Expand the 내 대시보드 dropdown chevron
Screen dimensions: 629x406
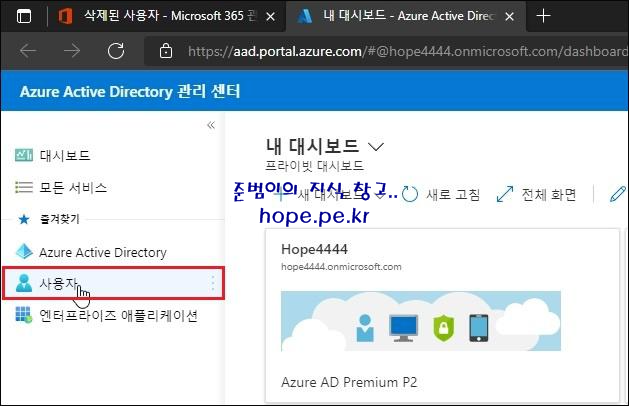pos(376,147)
